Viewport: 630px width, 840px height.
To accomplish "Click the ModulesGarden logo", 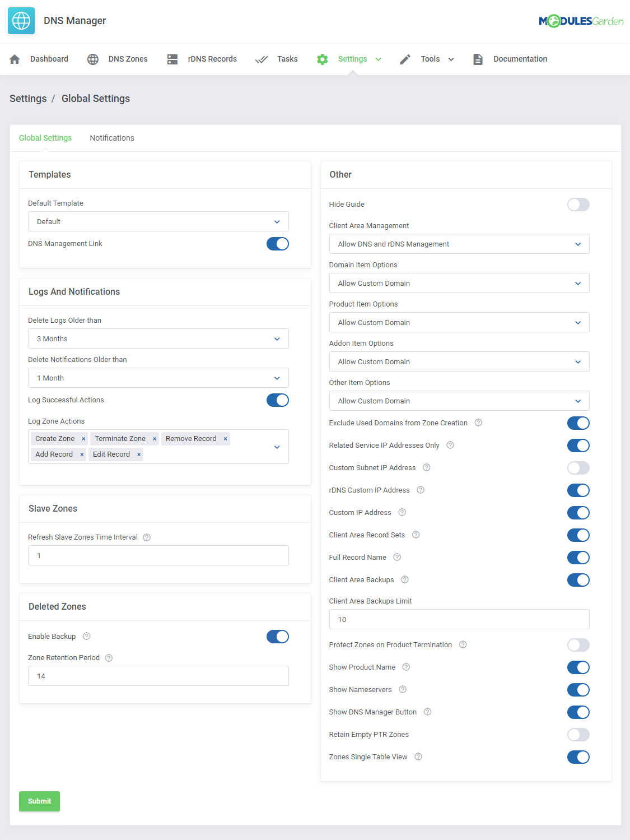I will pyautogui.click(x=581, y=21).
